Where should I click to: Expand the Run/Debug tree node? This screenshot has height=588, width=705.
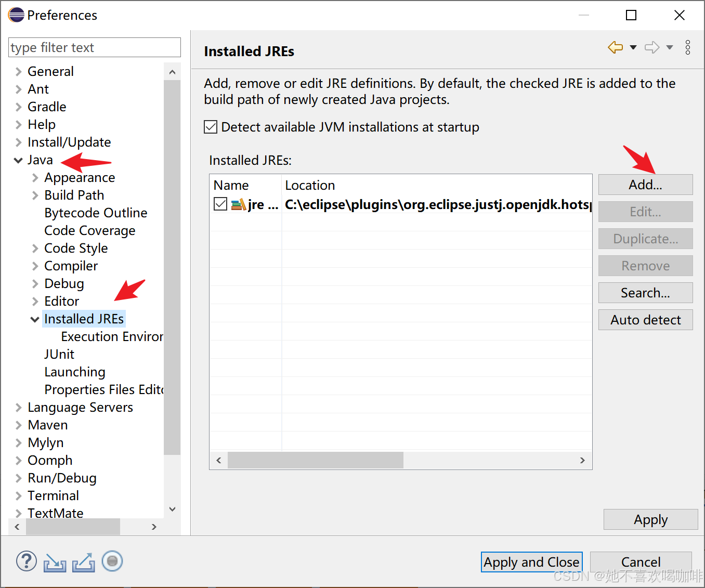point(19,478)
